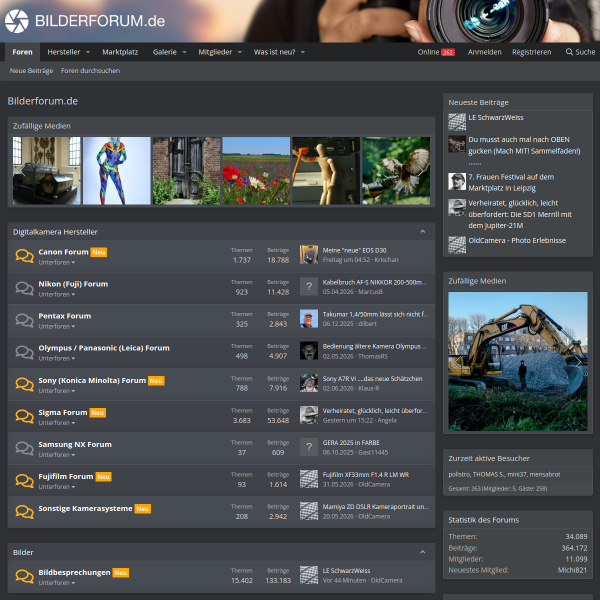Expand the Galerie menu dropdown arrow
Viewport: 600px width, 600px height.
(x=184, y=52)
